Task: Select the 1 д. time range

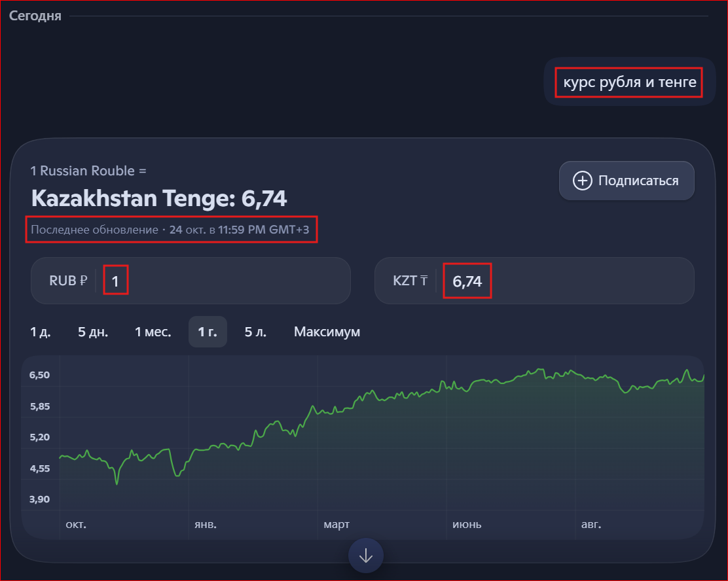Action: [x=41, y=332]
